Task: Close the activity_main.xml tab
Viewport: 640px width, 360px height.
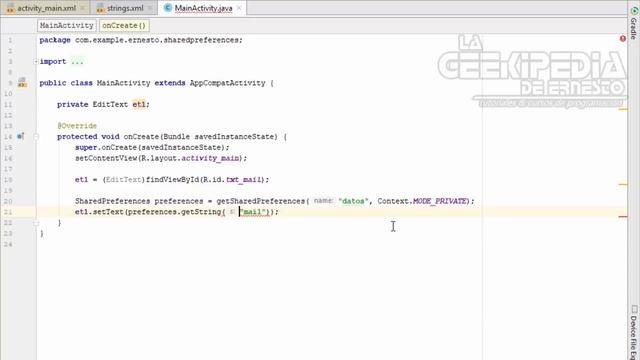Action: [83, 8]
